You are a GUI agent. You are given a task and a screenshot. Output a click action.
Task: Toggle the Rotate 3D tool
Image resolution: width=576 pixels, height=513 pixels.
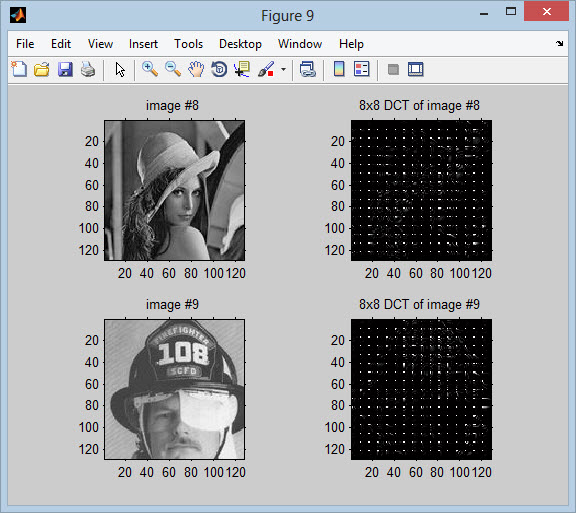[219, 69]
